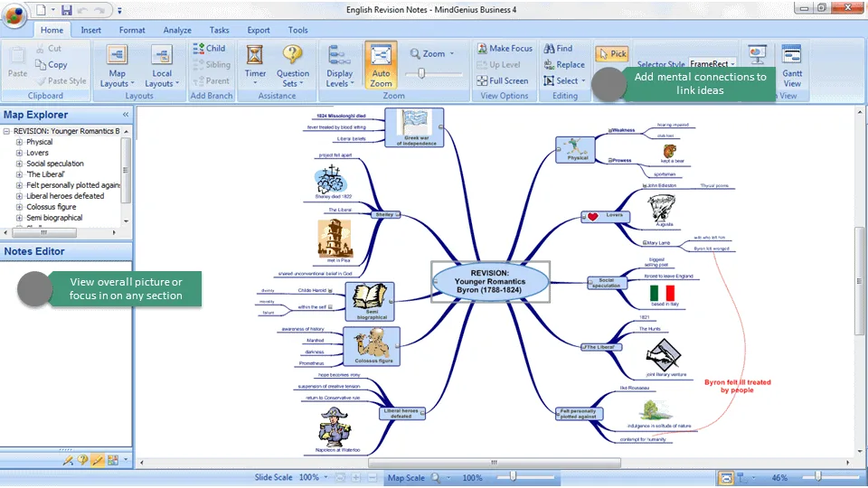Click the Display Levels icon
868x488 pixels.
[339, 55]
